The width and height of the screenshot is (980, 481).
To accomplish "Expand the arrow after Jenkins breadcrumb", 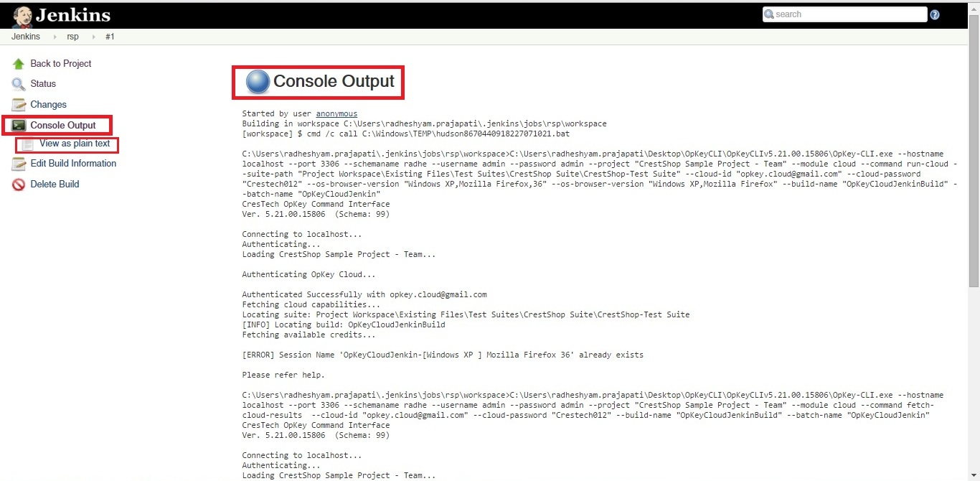I will (55, 37).
